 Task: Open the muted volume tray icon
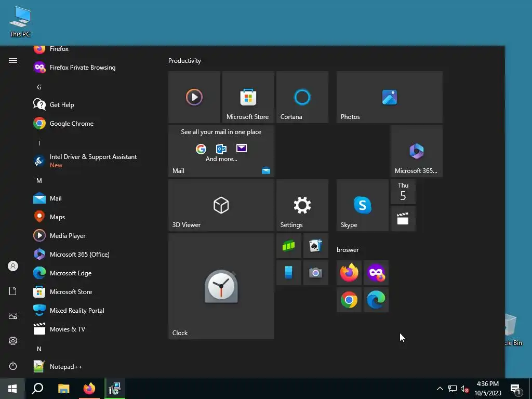[x=464, y=389]
